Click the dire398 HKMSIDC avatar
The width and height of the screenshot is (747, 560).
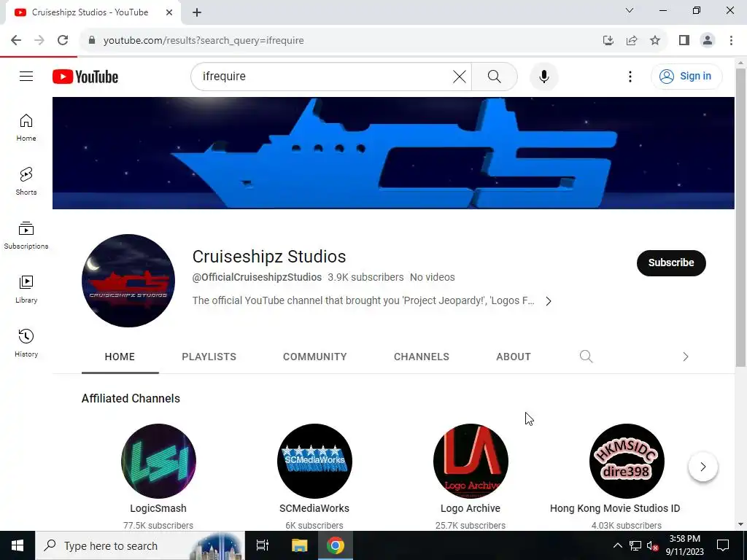[627, 461]
